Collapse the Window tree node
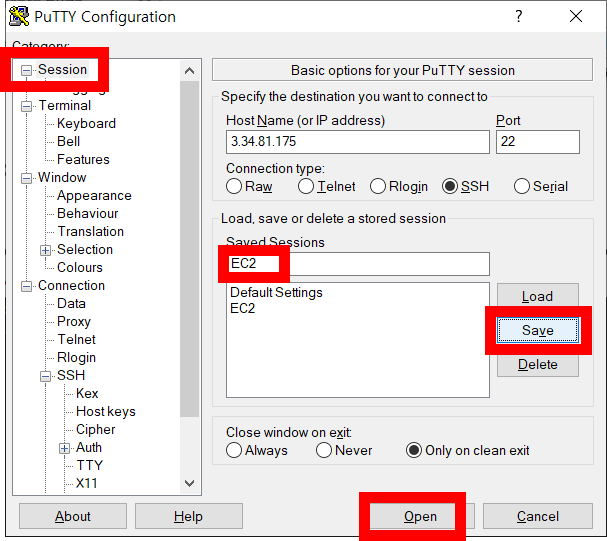The height and width of the screenshot is (541, 607). point(26,178)
